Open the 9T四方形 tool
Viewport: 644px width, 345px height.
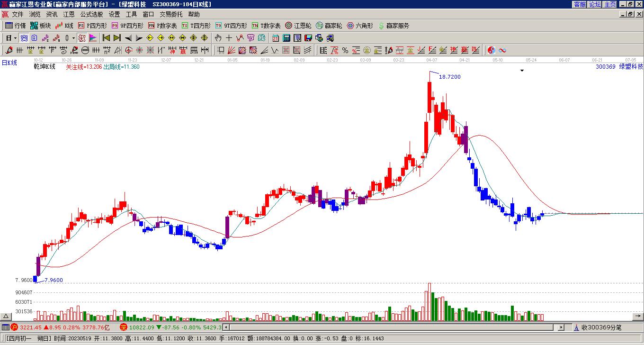coord(231,26)
